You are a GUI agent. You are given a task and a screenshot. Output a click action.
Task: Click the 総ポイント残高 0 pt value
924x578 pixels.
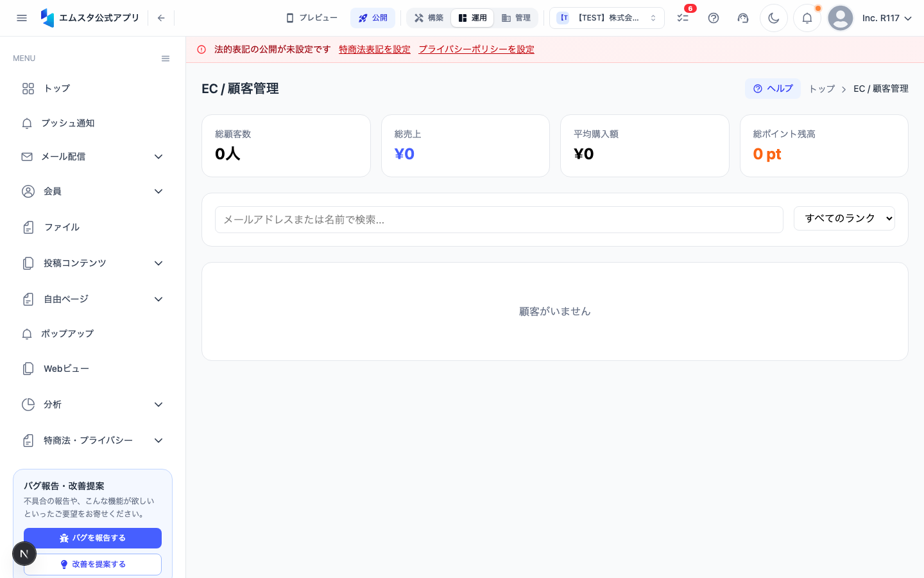[x=767, y=154]
